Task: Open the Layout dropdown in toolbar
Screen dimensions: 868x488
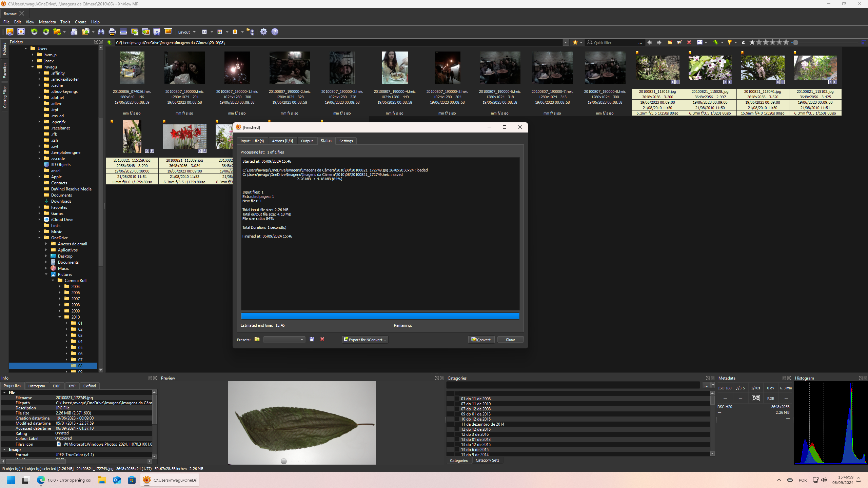Action: (x=187, y=32)
